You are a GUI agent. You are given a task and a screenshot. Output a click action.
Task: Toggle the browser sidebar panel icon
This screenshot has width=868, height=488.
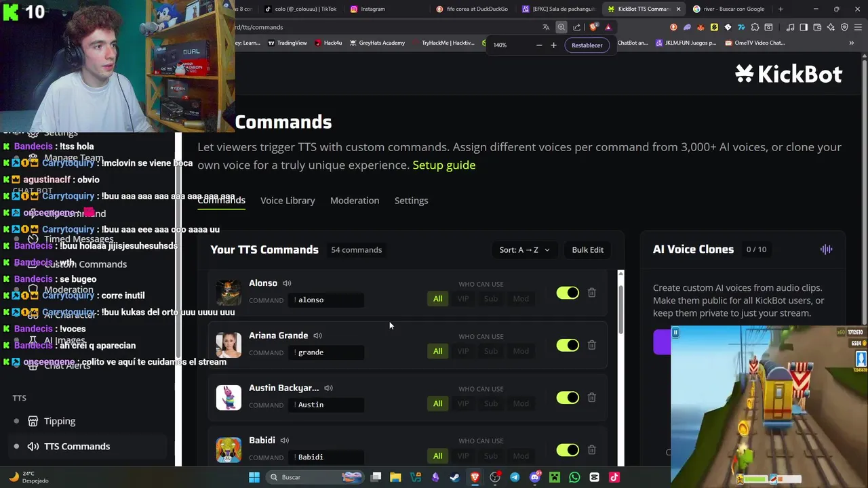coord(804,27)
